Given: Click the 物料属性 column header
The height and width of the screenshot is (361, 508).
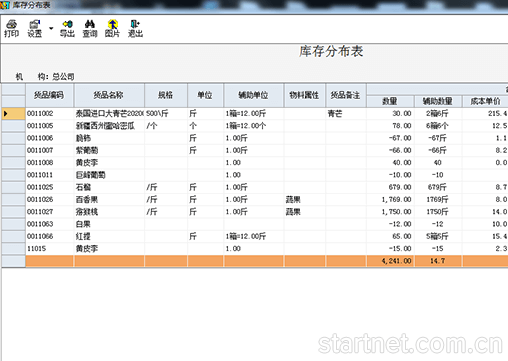Looking at the screenshot, I should [x=304, y=95].
